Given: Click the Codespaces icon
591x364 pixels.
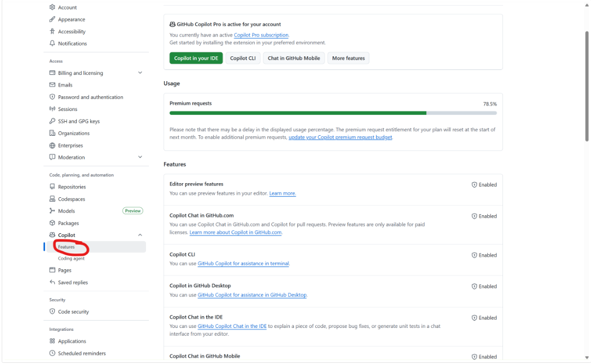Looking at the screenshot, I should (52, 199).
